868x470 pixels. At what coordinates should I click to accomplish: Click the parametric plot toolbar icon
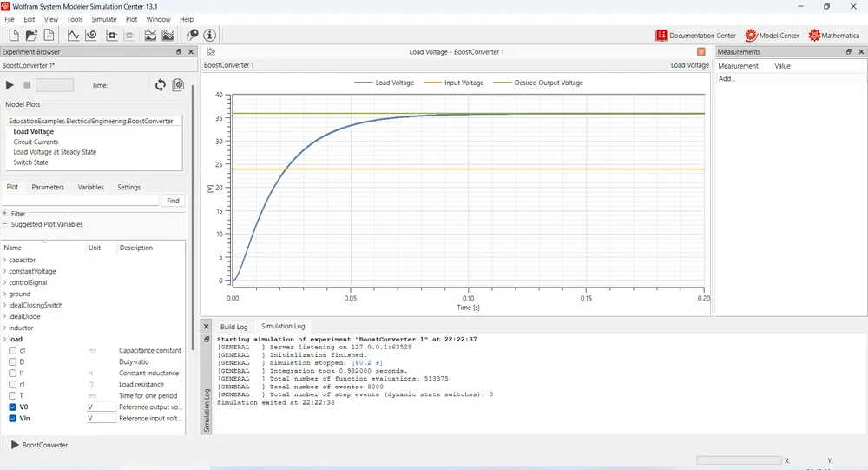pos(91,36)
